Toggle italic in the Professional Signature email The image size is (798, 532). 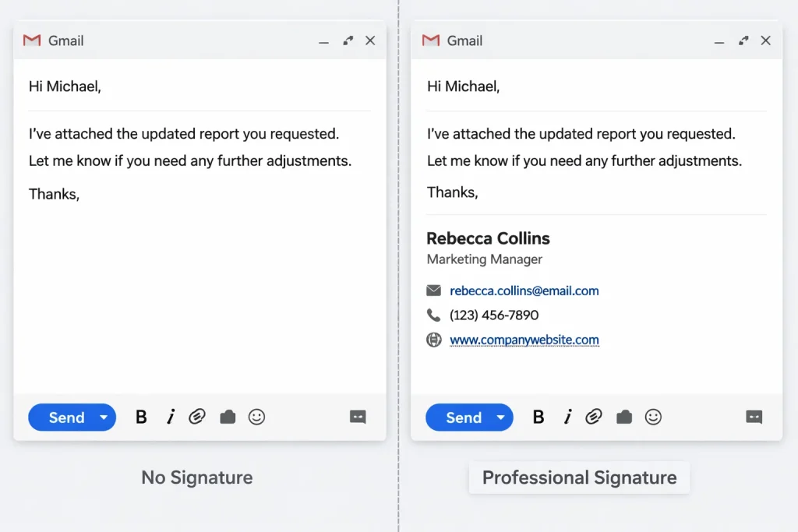tap(567, 417)
